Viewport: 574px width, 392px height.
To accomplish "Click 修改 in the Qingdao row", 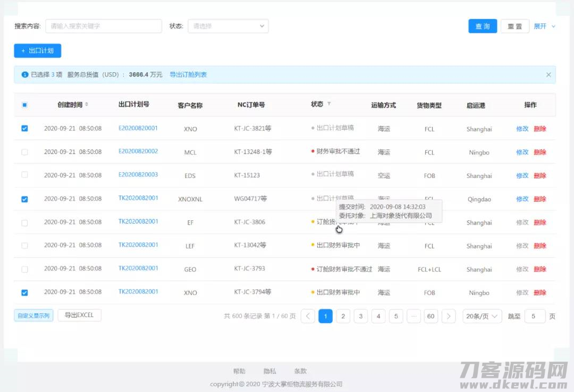I will tap(522, 199).
